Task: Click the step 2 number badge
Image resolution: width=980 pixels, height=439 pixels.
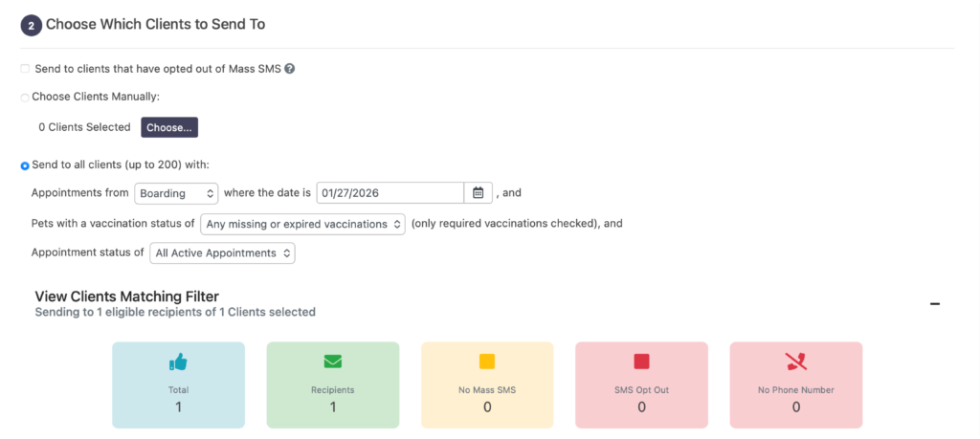Action: [x=31, y=26]
